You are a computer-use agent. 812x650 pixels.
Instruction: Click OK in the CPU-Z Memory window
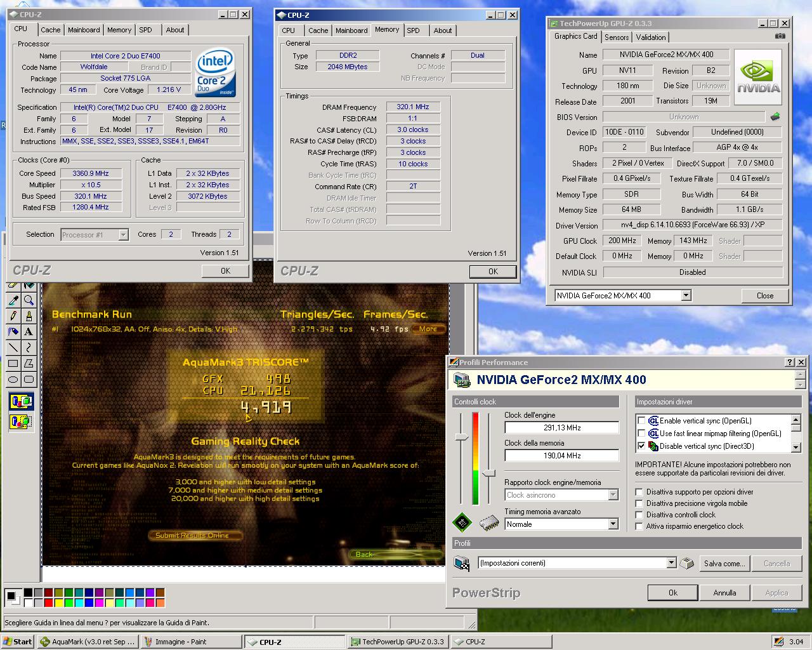pos(493,272)
